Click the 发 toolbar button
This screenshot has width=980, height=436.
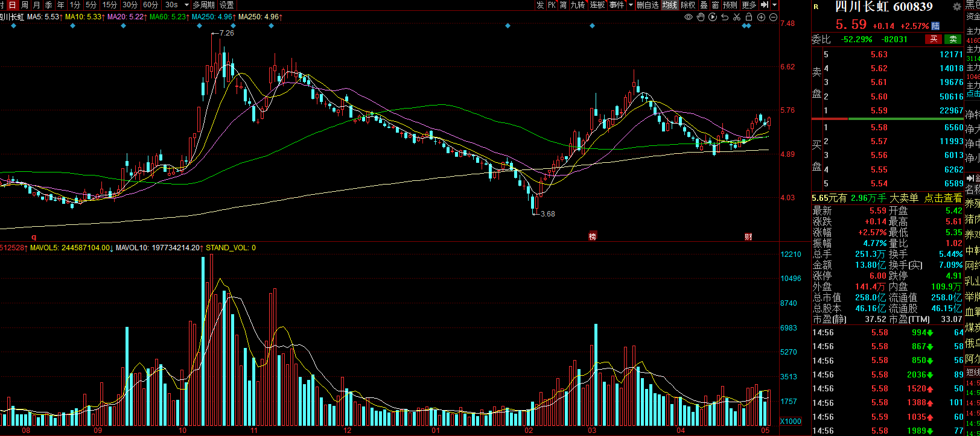pyautogui.click(x=540, y=5)
